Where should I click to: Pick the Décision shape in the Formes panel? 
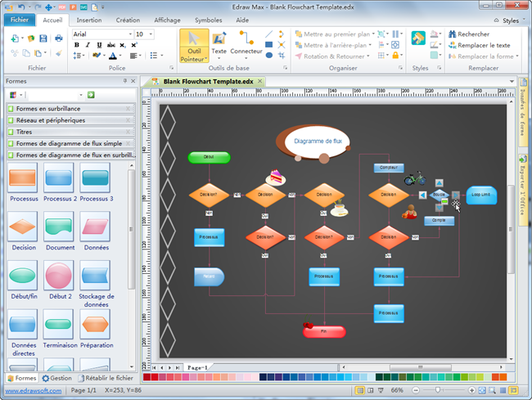click(x=24, y=225)
